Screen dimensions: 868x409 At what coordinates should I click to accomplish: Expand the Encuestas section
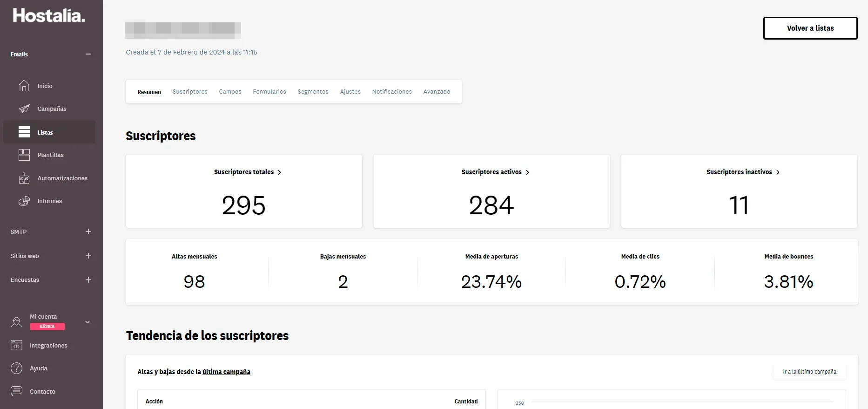coord(88,280)
